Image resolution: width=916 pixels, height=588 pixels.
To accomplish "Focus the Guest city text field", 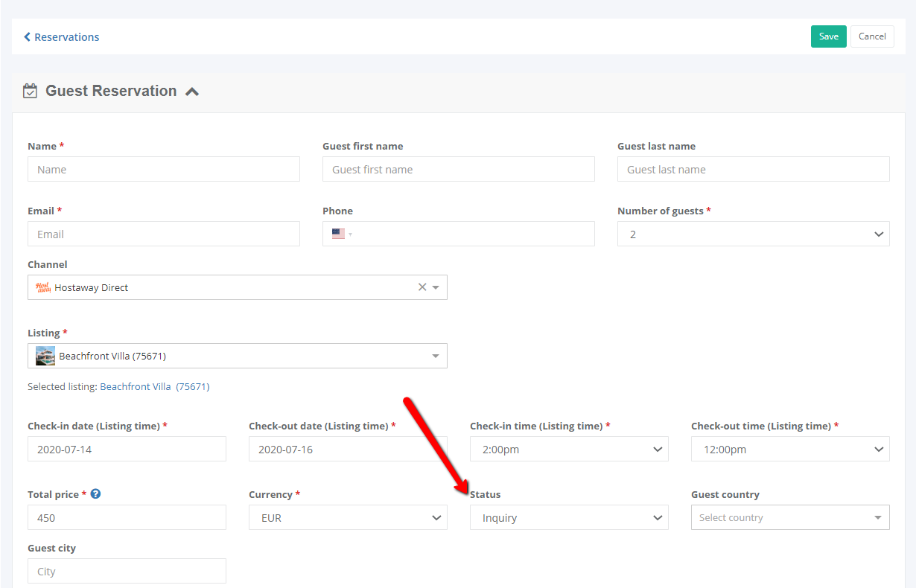I will coord(127,572).
